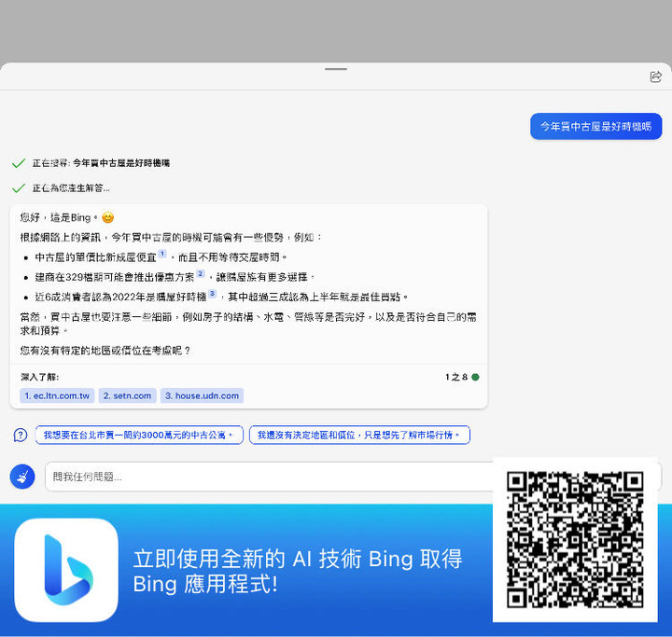
Task: Click the 正在為您產生解答 status line
Action: tap(71, 188)
